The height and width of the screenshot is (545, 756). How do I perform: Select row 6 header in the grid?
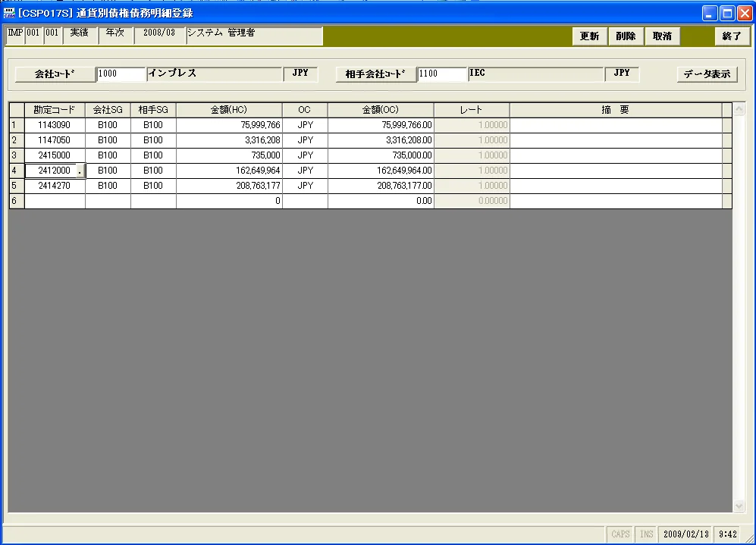pos(17,201)
